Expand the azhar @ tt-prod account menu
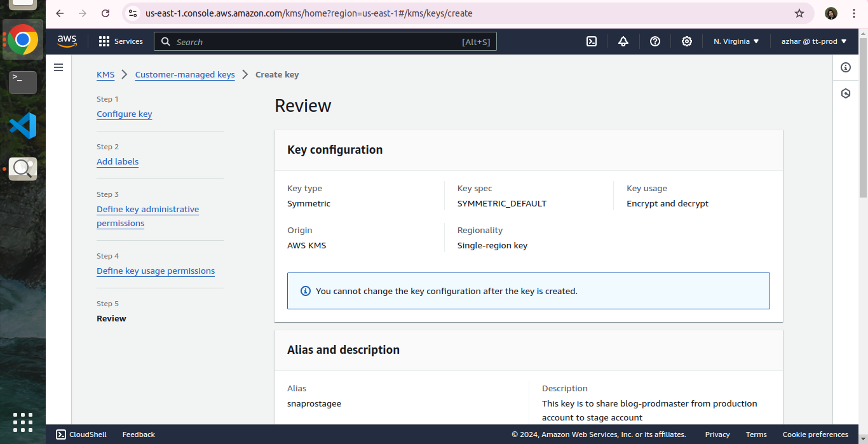The image size is (868, 444). pyautogui.click(x=814, y=41)
